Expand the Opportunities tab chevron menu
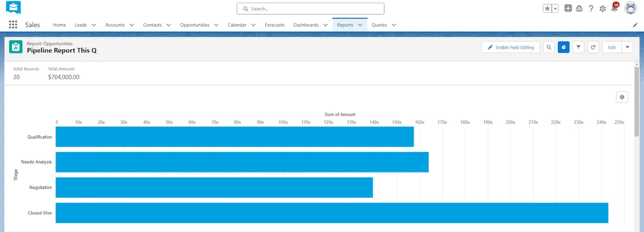The image size is (644, 232). pyautogui.click(x=216, y=25)
